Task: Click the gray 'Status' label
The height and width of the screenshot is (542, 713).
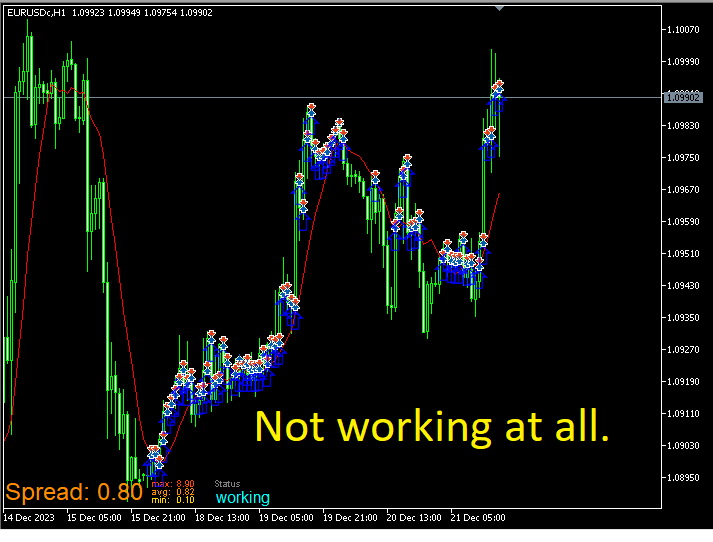Action: [x=227, y=484]
